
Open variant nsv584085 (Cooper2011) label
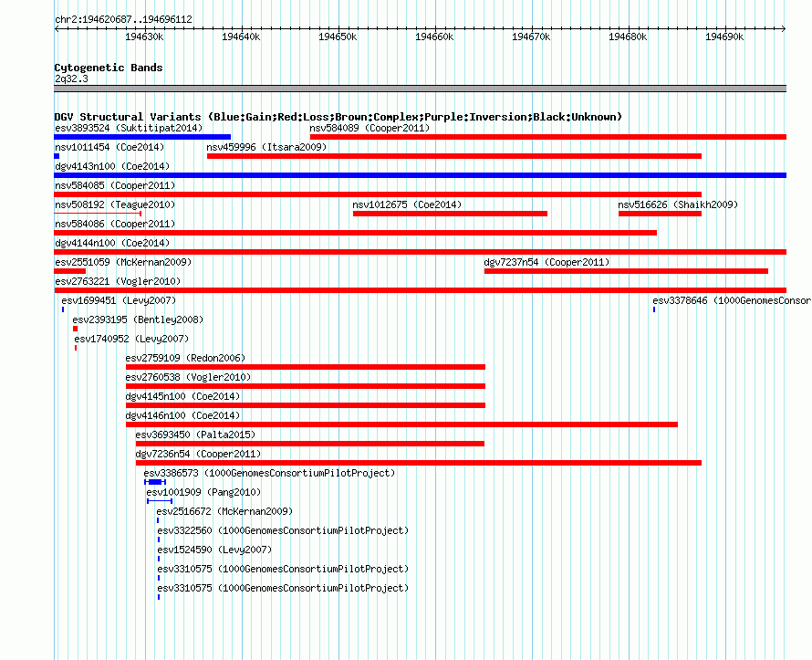(x=115, y=185)
